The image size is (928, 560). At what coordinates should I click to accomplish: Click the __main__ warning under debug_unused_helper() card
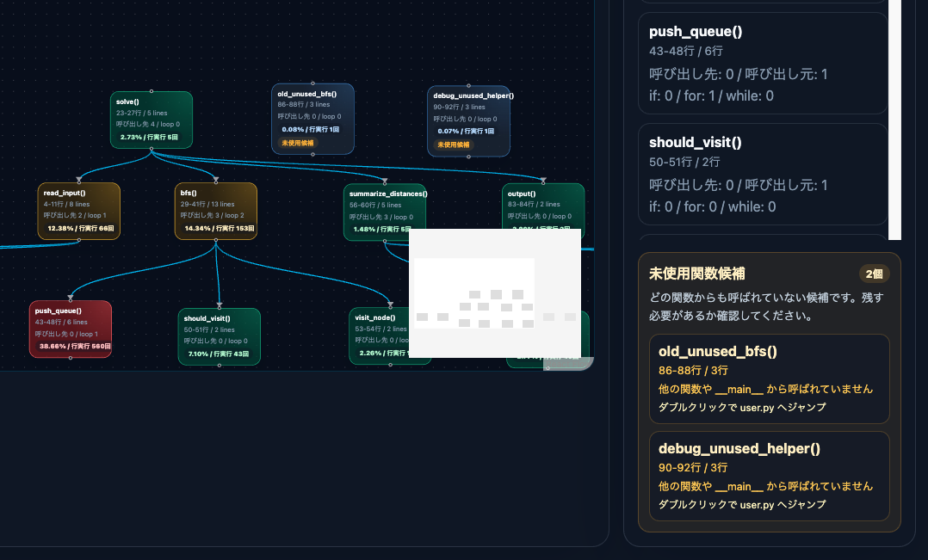point(766,486)
